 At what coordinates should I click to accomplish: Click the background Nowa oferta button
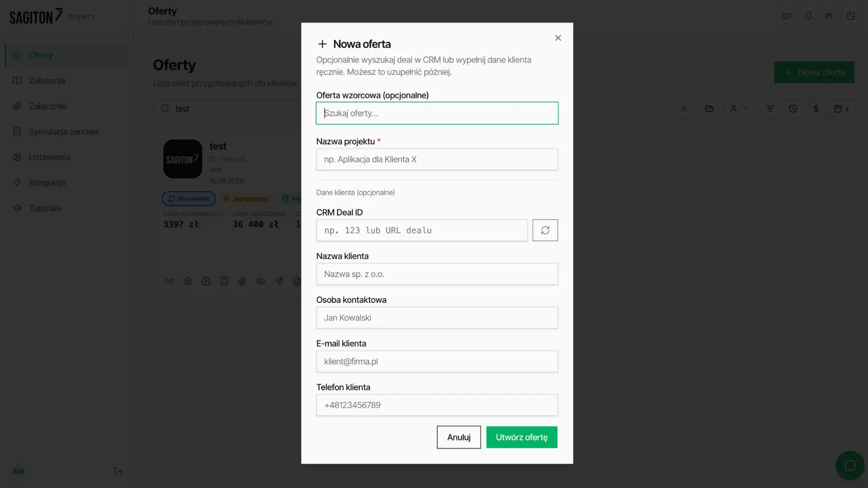click(814, 72)
